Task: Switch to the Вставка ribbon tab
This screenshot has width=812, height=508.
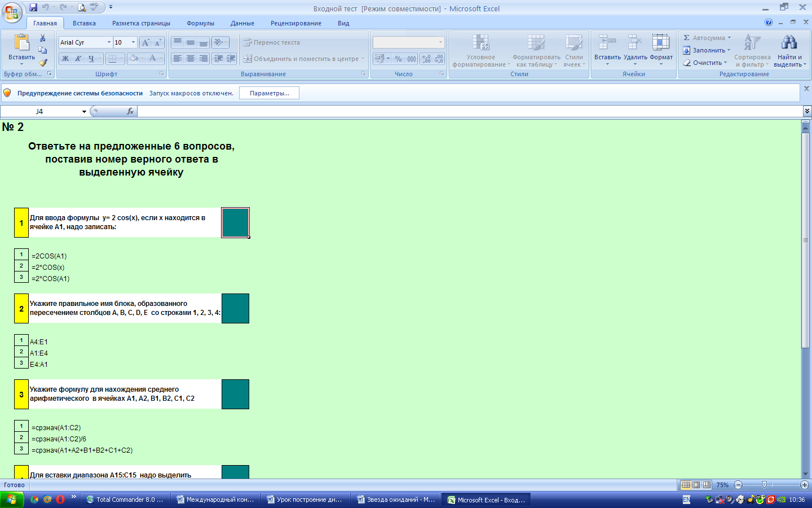Action: pos(84,23)
